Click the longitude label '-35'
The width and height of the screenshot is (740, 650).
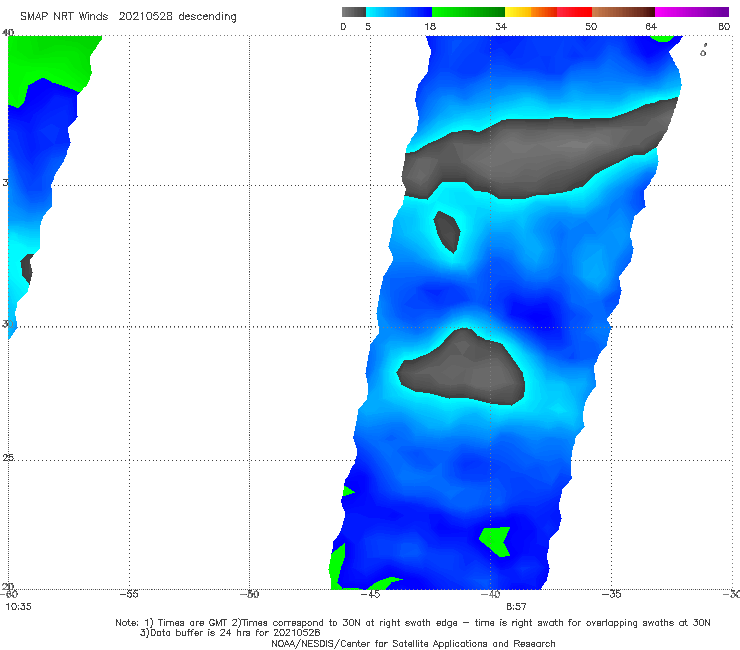(611, 594)
